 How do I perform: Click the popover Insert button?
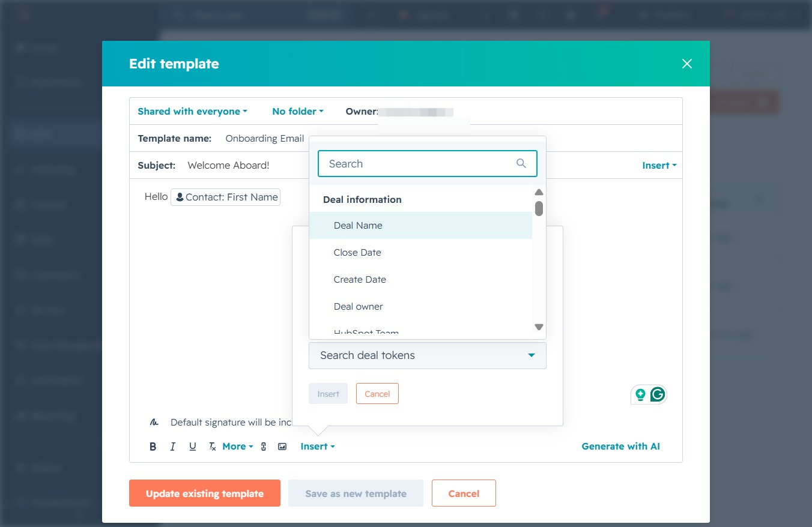pyautogui.click(x=328, y=394)
